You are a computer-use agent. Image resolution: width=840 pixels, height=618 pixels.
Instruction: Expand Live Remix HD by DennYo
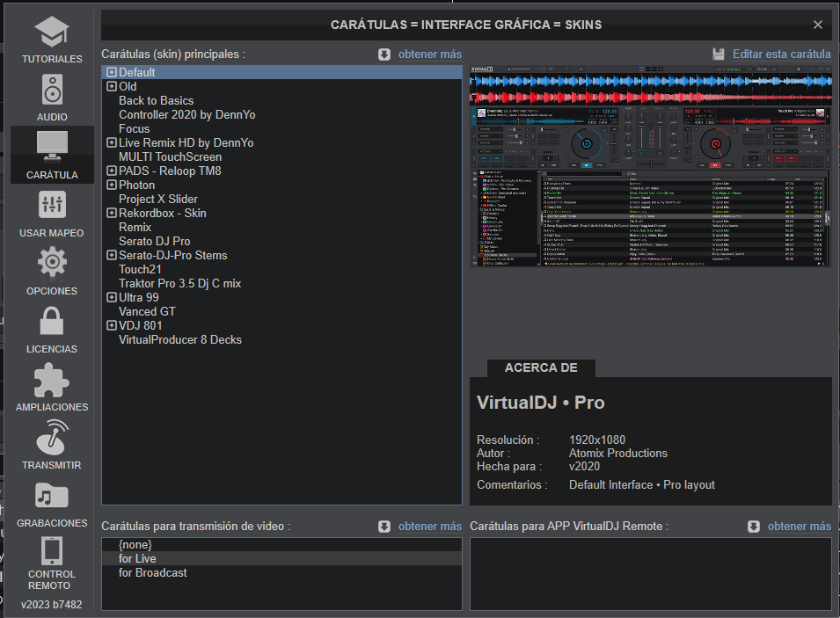112,142
